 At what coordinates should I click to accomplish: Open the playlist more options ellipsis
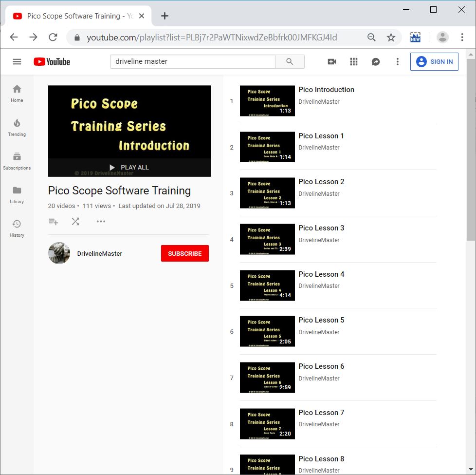coord(101,222)
